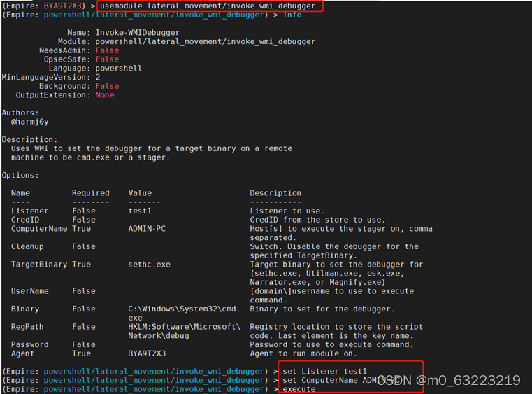Click 'Binary to set for the debugger.' description

(x=322, y=309)
